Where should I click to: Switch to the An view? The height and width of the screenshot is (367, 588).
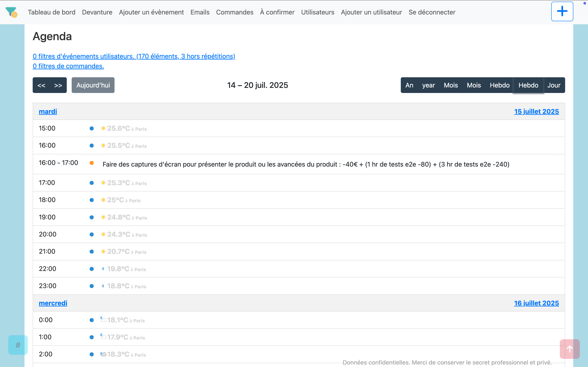409,85
